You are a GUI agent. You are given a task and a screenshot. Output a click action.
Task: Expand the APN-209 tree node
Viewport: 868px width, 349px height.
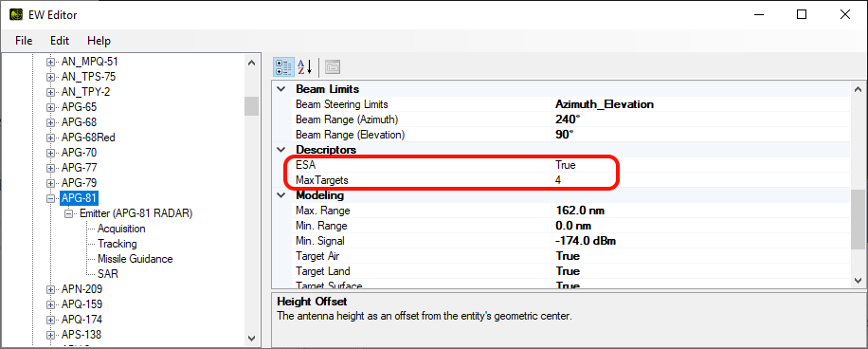pos(50,289)
